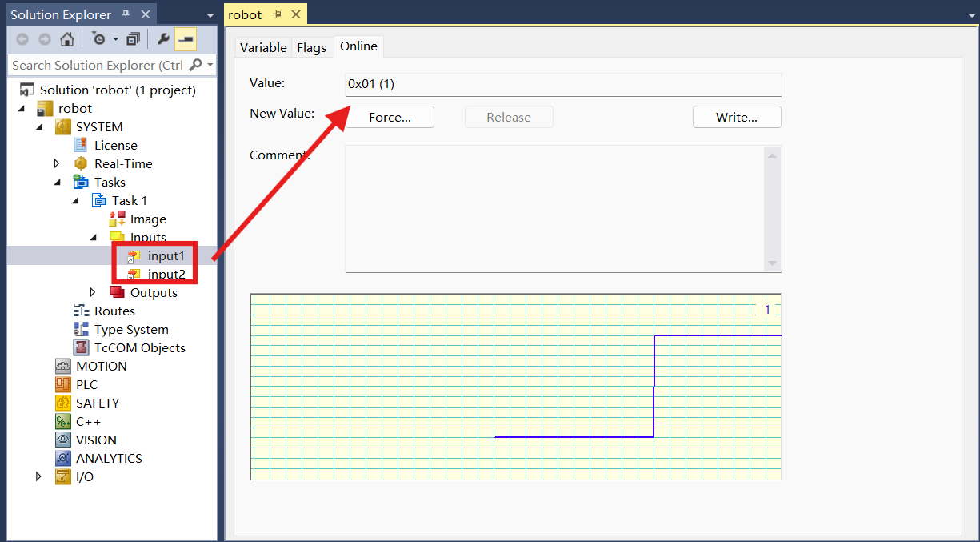Click the ANALYTICS tree item
Image resolution: width=980 pixels, height=542 pixels.
(109, 458)
